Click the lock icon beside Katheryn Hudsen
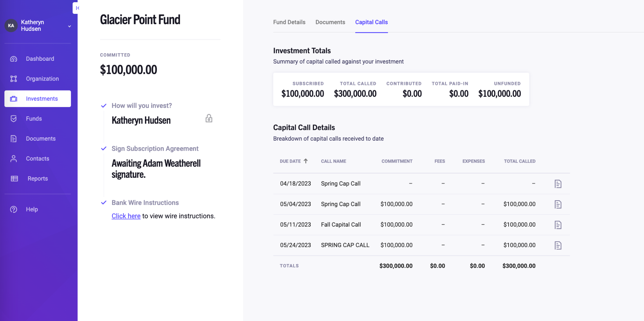The width and height of the screenshot is (644, 321). tap(209, 118)
